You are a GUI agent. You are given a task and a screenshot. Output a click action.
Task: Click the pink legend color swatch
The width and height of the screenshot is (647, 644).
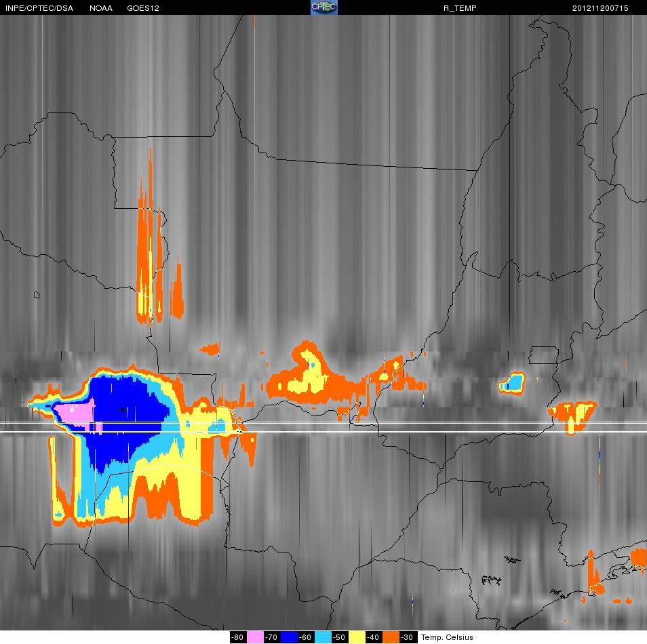tap(256, 637)
